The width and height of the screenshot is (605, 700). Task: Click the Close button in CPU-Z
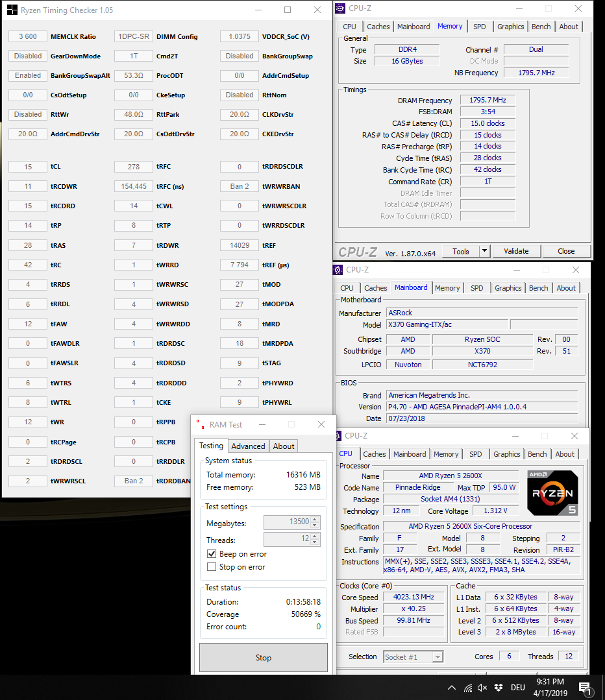(566, 251)
